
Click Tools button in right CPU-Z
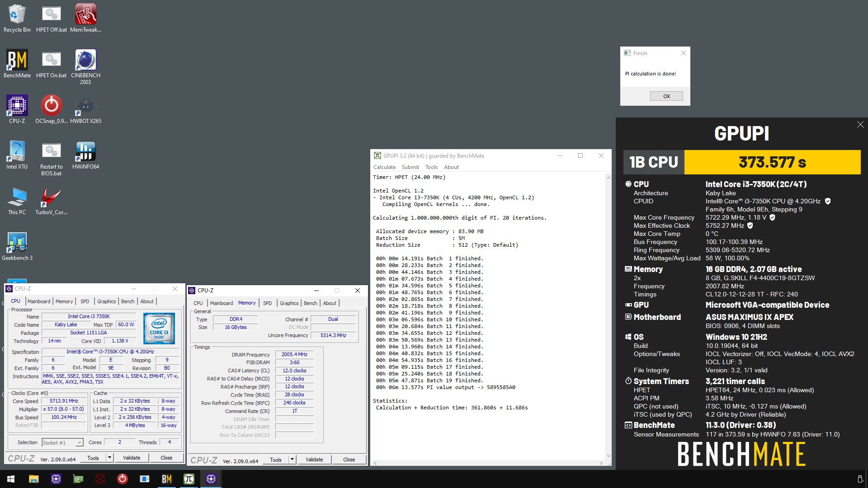tap(276, 460)
